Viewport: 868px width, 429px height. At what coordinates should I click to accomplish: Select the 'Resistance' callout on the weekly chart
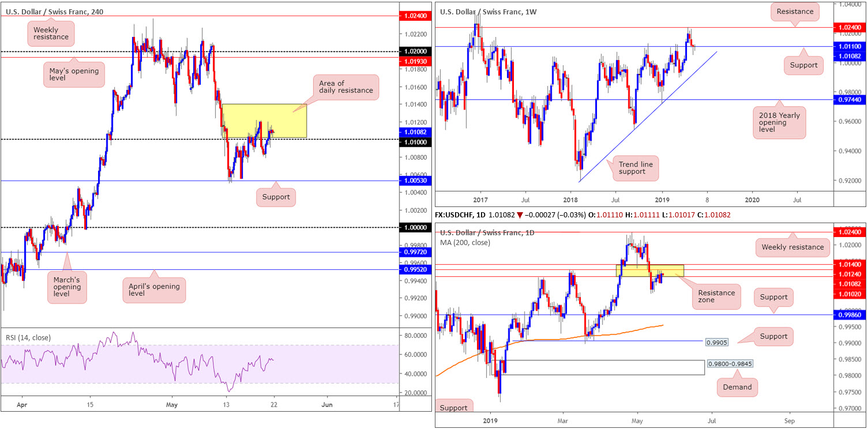tap(795, 12)
